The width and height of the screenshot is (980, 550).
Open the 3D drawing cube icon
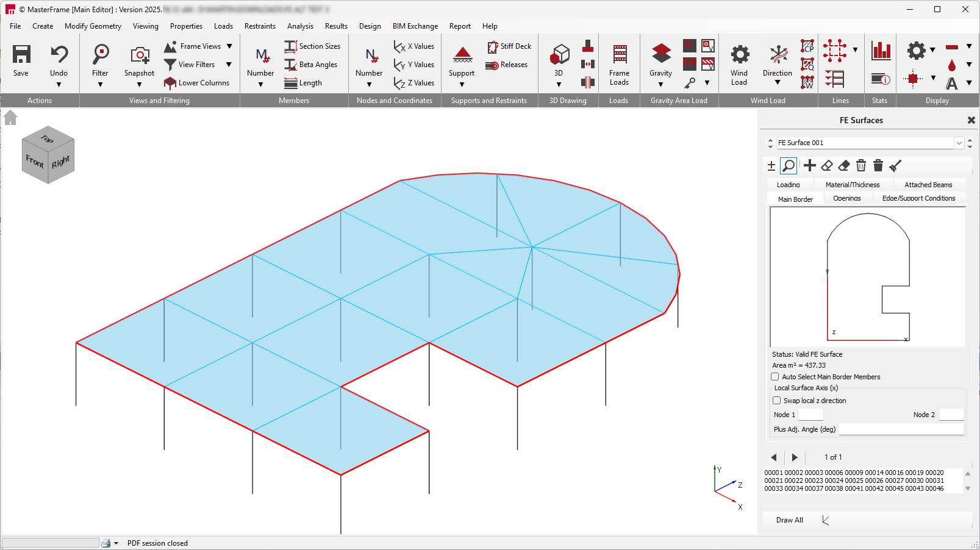(559, 54)
